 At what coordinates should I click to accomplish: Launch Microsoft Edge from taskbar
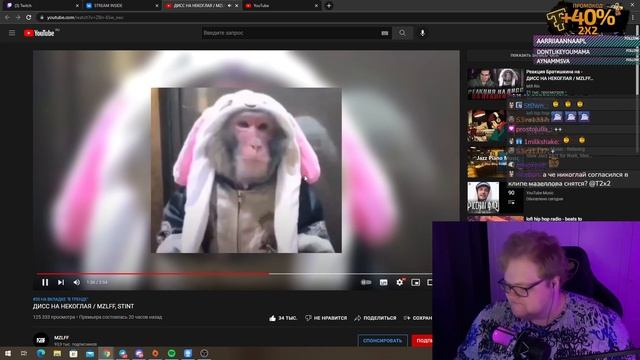pyautogui.click(x=41, y=353)
